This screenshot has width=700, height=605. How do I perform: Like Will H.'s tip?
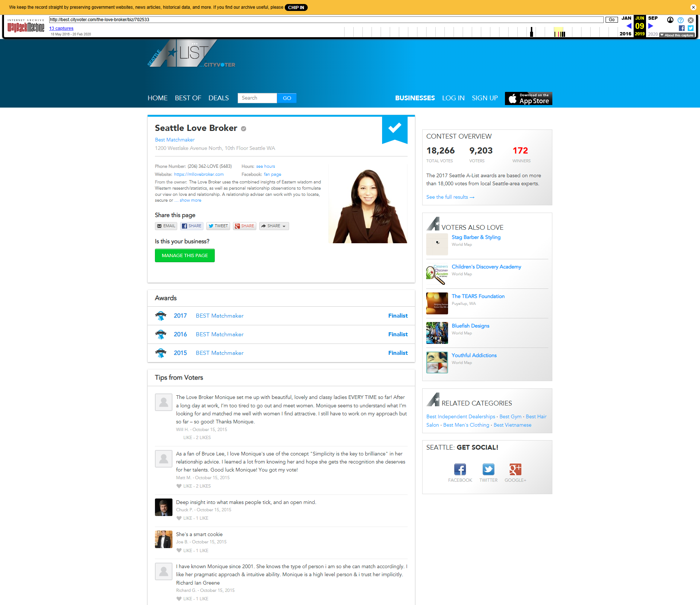coord(187,438)
